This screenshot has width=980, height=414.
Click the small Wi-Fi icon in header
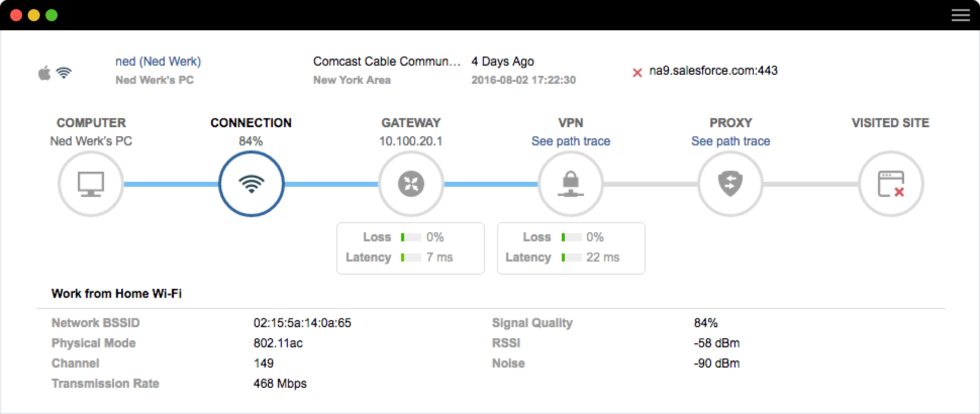pos(64,73)
